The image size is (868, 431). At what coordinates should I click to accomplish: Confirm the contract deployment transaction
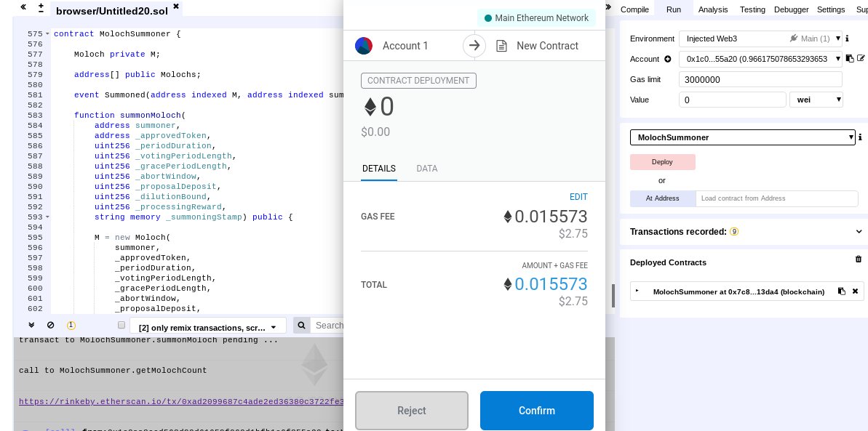point(536,411)
